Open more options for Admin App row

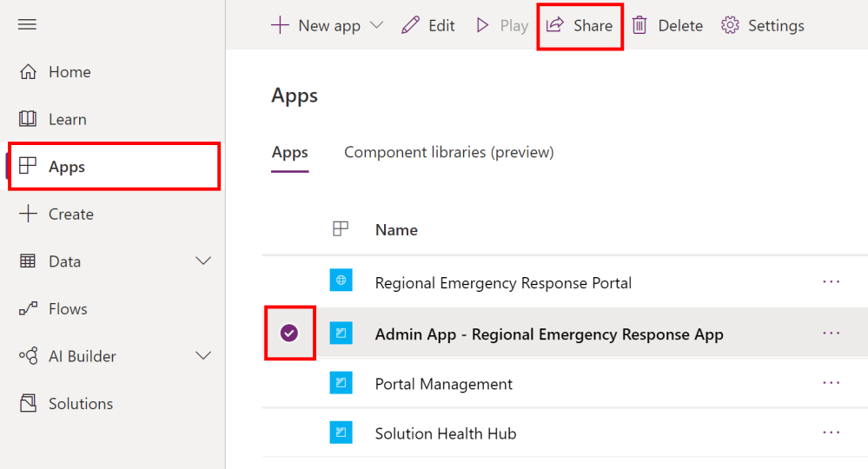click(831, 333)
